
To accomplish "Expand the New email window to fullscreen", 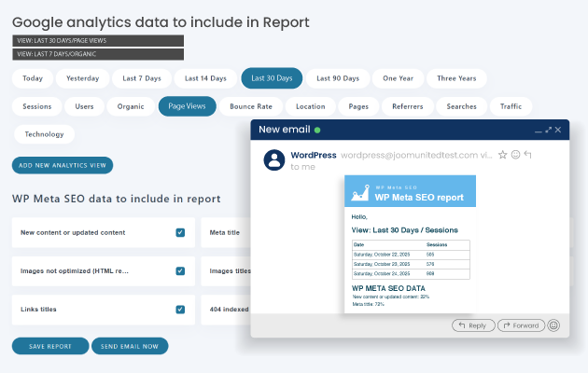I will [548, 130].
